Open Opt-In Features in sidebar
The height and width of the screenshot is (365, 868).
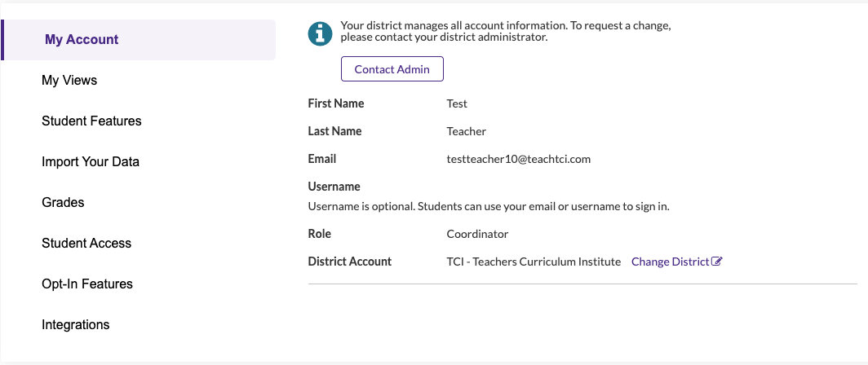pyautogui.click(x=87, y=284)
